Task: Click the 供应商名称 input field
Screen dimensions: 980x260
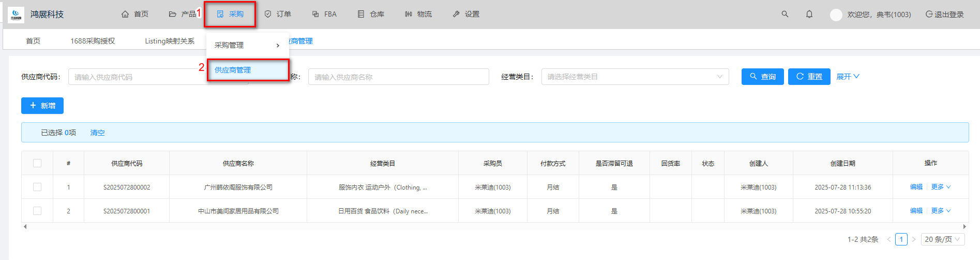Action: [398, 77]
